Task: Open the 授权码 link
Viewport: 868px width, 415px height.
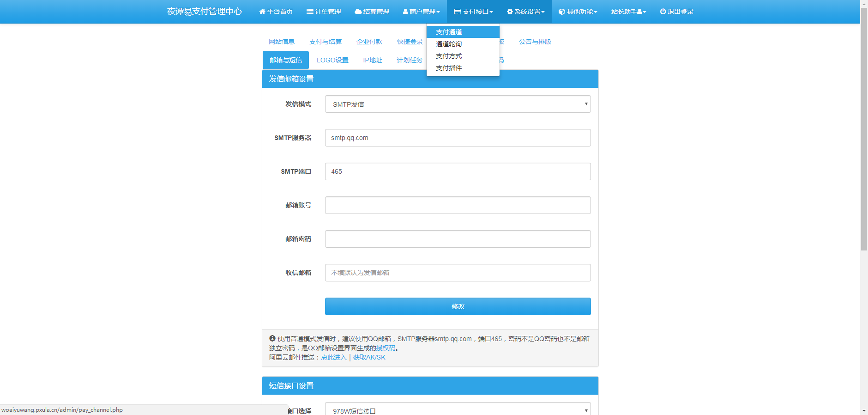Action: pyautogui.click(x=386, y=348)
